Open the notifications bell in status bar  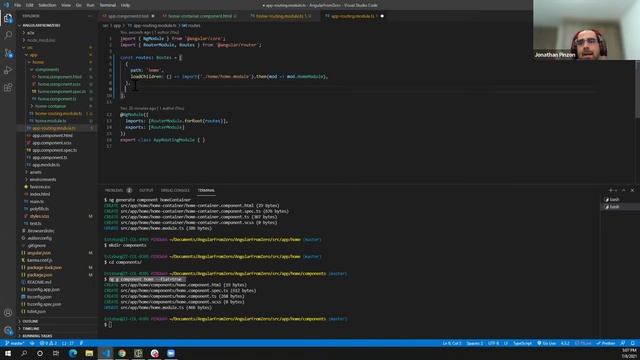pos(633,343)
